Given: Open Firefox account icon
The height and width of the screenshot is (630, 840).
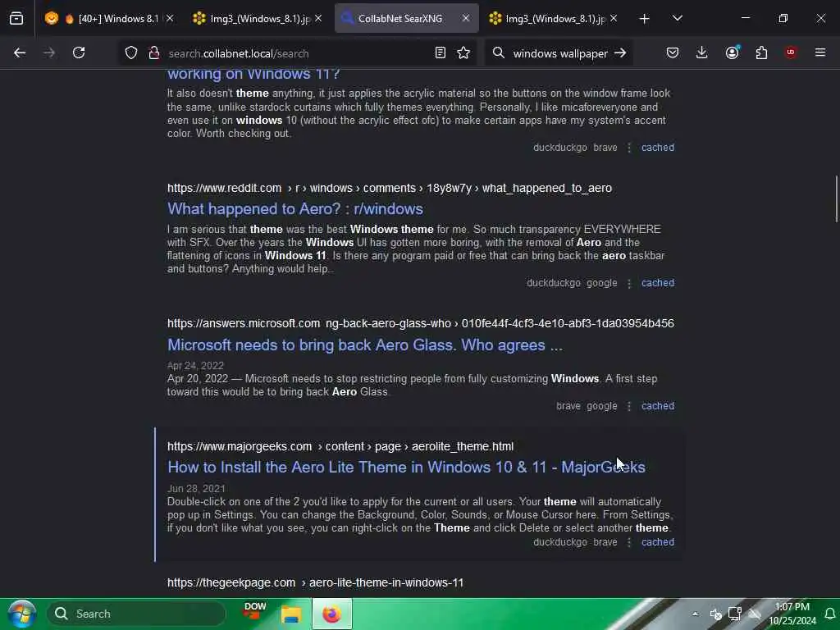Looking at the screenshot, I should (x=732, y=52).
